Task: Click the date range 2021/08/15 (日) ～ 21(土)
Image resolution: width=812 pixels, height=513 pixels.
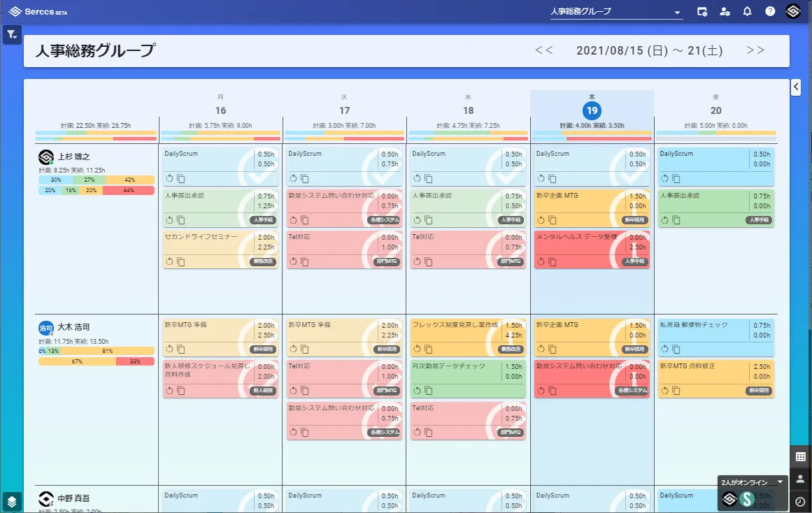Action: [650, 50]
